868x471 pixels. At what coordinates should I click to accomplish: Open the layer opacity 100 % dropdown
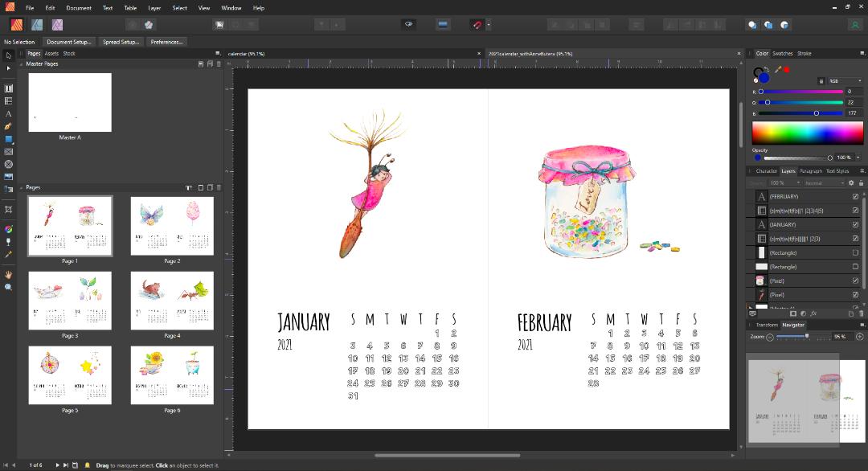tap(785, 183)
